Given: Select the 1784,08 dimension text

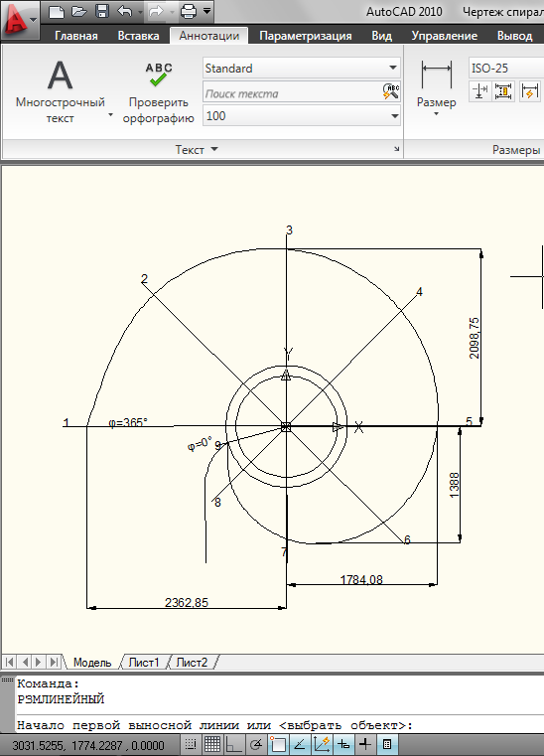Looking at the screenshot, I should [361, 579].
